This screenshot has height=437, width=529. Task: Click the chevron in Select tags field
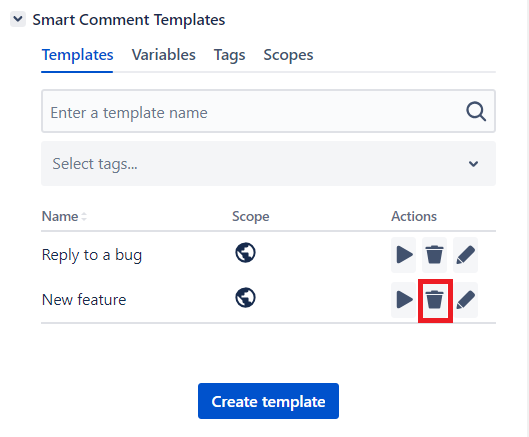(473, 164)
